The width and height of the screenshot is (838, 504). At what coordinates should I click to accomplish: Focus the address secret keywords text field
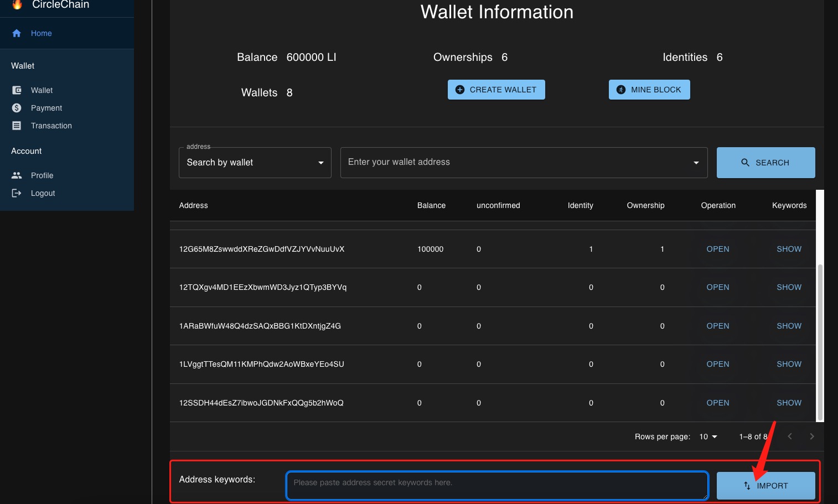click(x=496, y=485)
